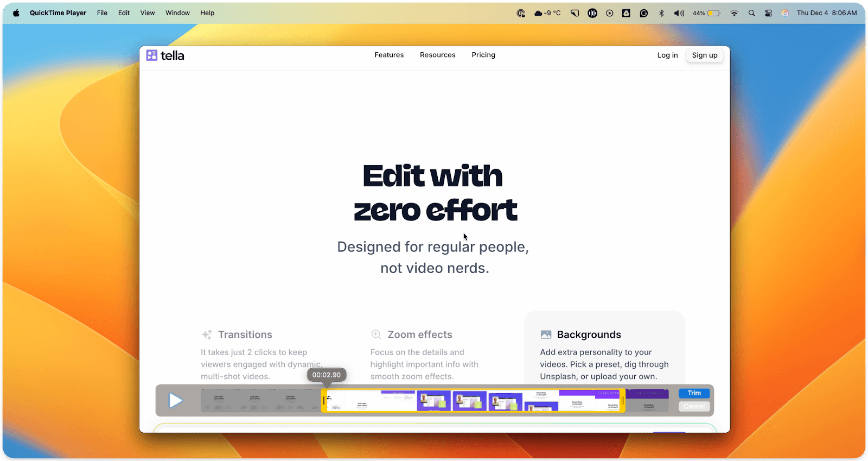Screen dimensions: 868x461
Task: Open the Features nav item
Action: 389,55
